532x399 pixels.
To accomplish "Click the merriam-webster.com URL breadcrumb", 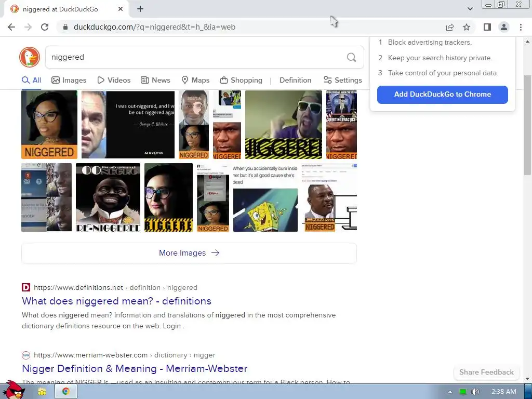I will tap(125, 355).
